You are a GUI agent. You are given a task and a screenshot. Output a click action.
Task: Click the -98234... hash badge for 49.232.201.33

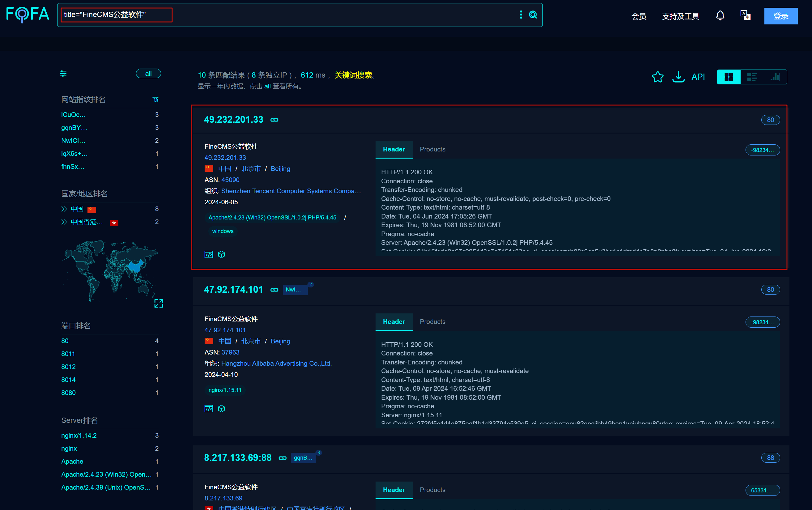[763, 150]
